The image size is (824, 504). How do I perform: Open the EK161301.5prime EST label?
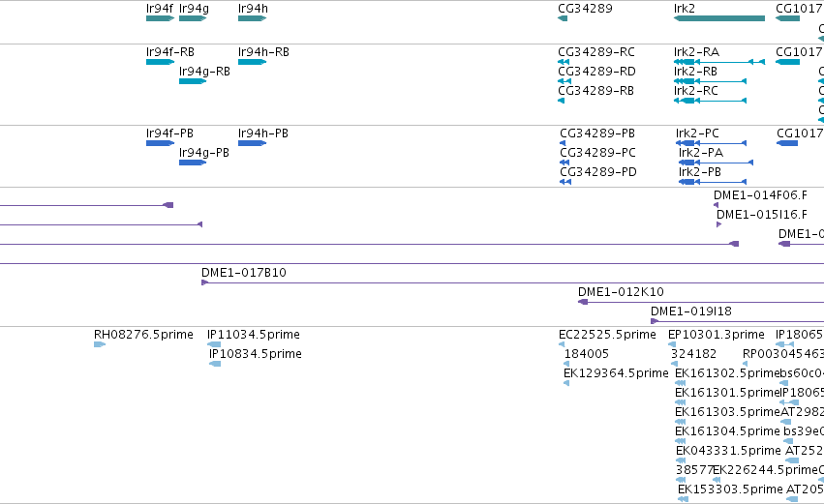point(727,393)
